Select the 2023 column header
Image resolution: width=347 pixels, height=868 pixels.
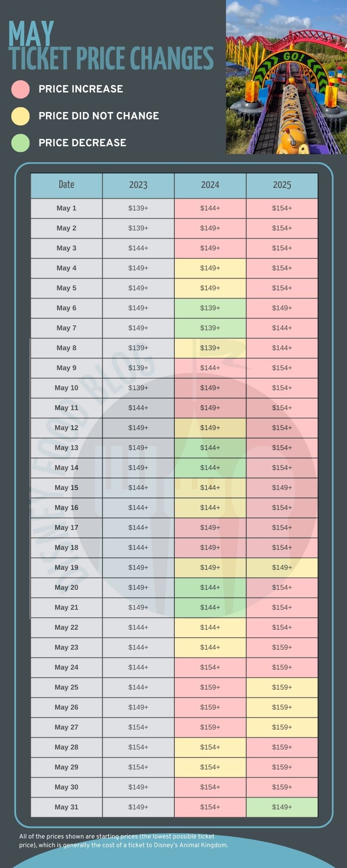(138, 185)
